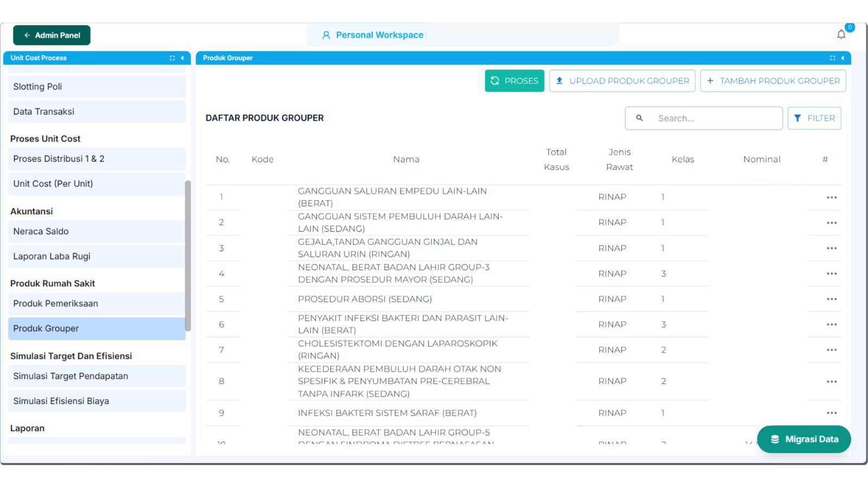The width and height of the screenshot is (868, 488).
Task: Open Unit Cost (Per Unit)
Action: click(97, 184)
